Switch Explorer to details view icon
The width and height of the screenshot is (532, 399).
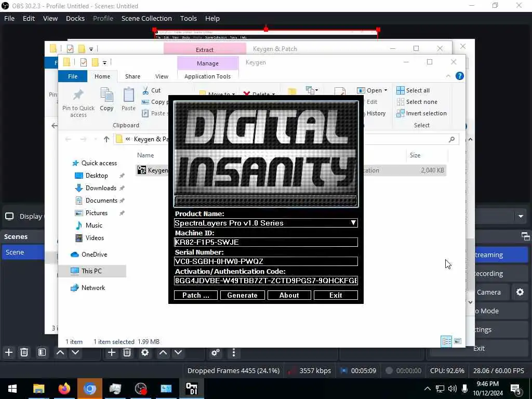pyautogui.click(x=446, y=341)
